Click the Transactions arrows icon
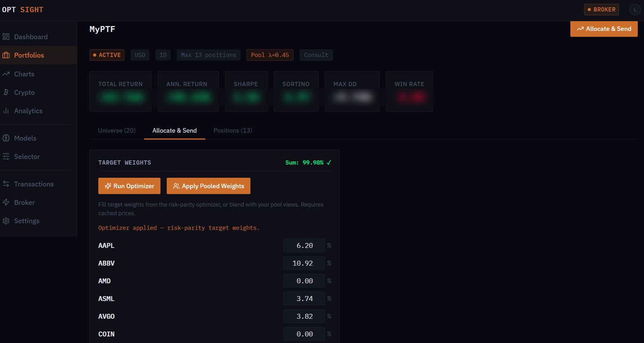 tap(6, 184)
